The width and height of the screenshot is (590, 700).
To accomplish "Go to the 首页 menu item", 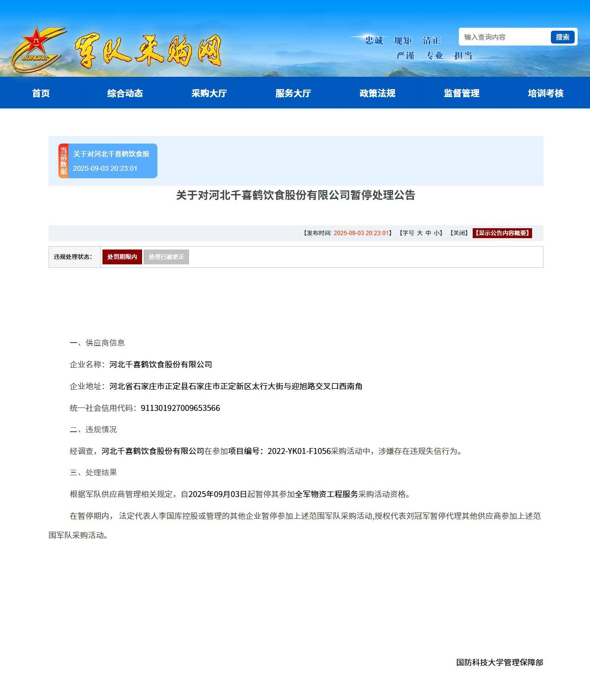I will 41,93.
